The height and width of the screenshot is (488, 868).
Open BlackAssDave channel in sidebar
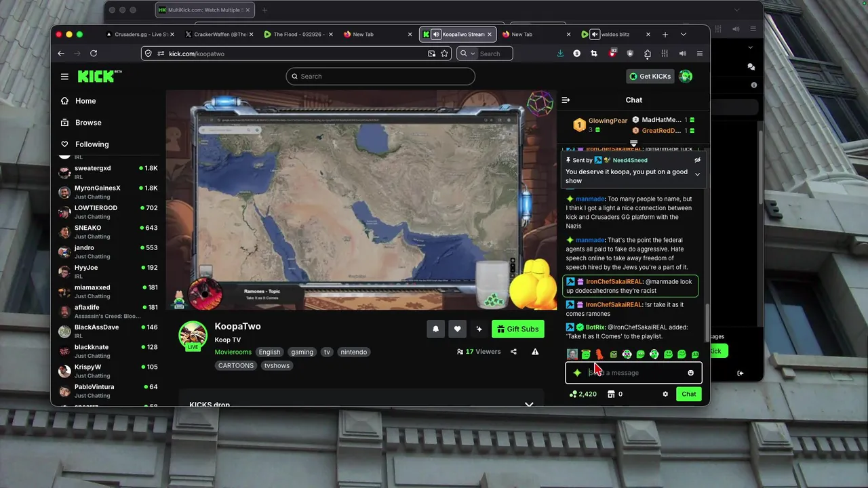tap(108, 331)
